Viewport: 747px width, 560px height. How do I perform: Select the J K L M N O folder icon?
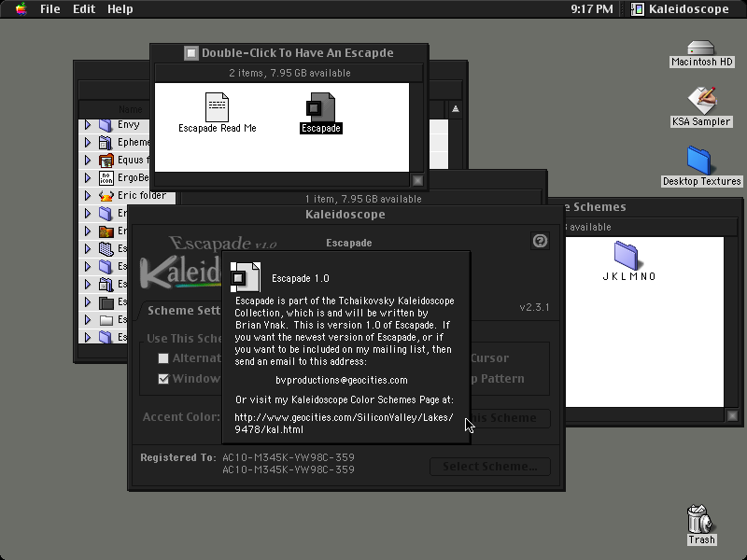tap(626, 256)
